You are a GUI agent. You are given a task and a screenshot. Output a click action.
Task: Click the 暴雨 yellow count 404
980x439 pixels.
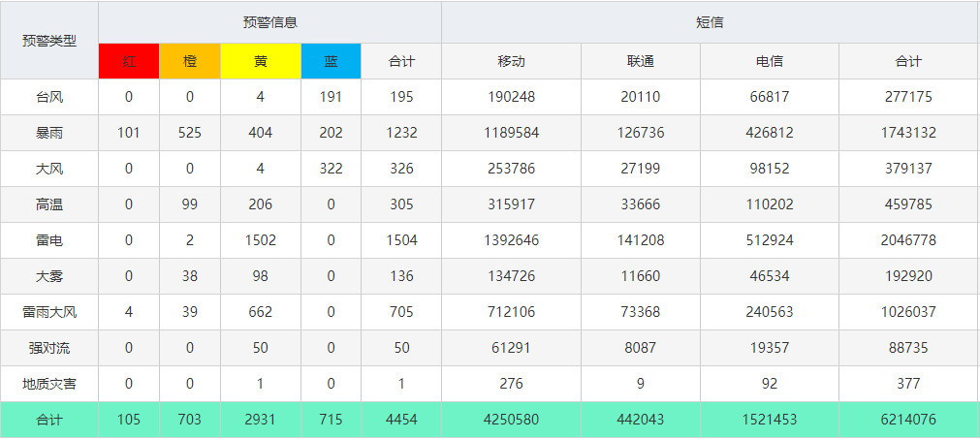[261, 133]
